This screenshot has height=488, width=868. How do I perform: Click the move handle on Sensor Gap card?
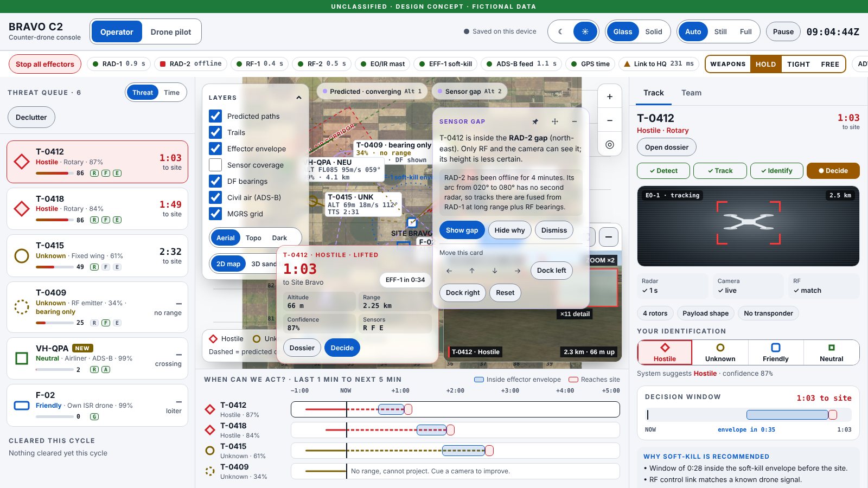click(x=554, y=121)
